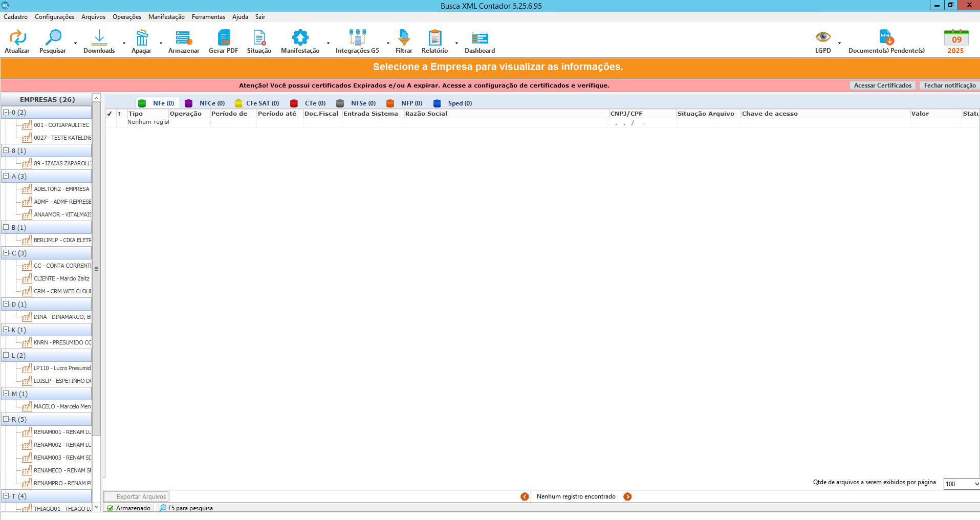Select company 001 - COTIAPAULITEC

56,125
